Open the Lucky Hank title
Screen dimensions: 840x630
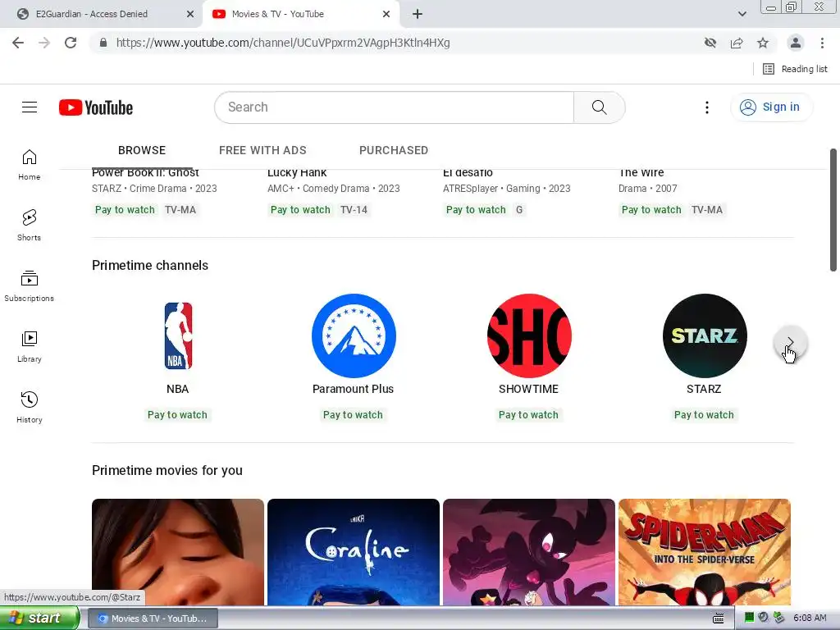pos(297,173)
